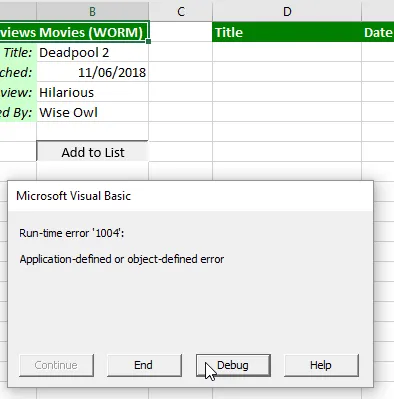Select the cell containing Wise Owl
Screen dimensions: 394x399
(x=92, y=112)
